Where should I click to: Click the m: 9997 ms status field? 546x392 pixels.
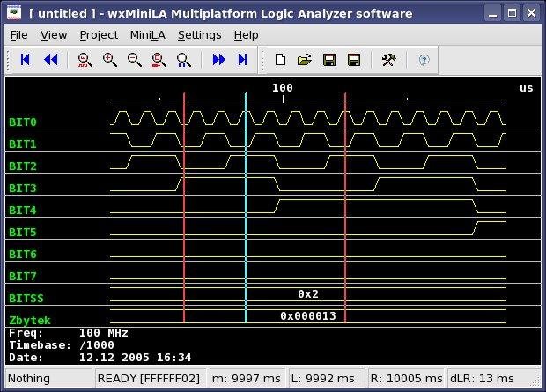(x=247, y=379)
